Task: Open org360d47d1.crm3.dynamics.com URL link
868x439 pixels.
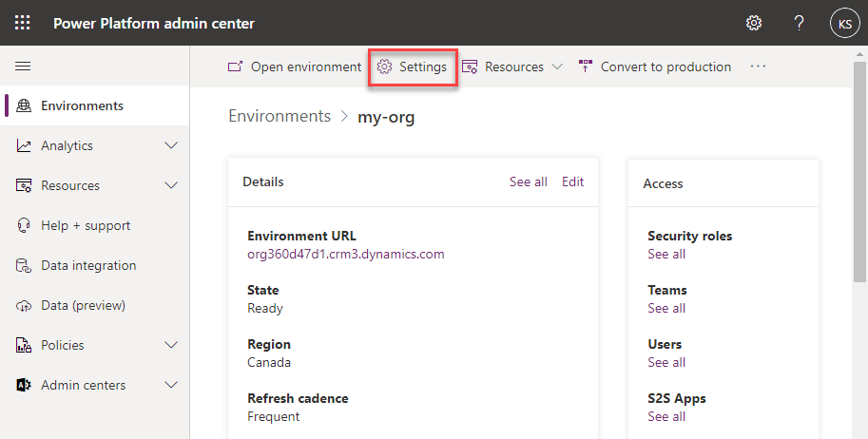Action: 346,254
